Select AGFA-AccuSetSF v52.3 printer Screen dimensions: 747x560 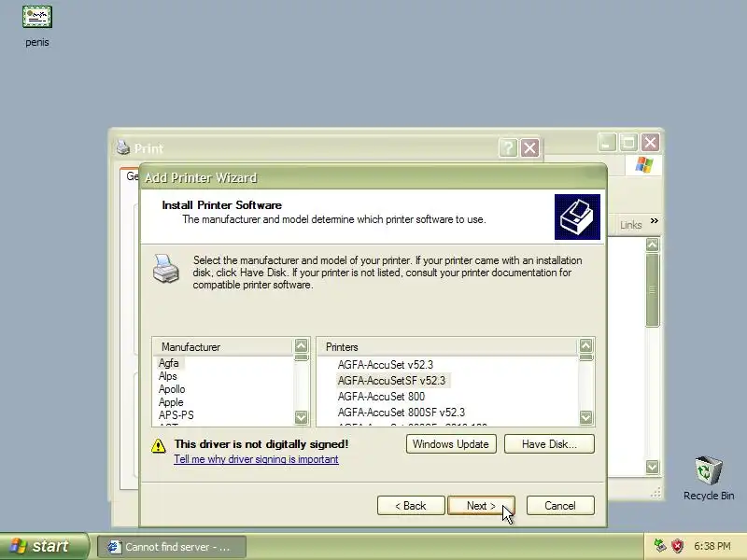(x=391, y=381)
